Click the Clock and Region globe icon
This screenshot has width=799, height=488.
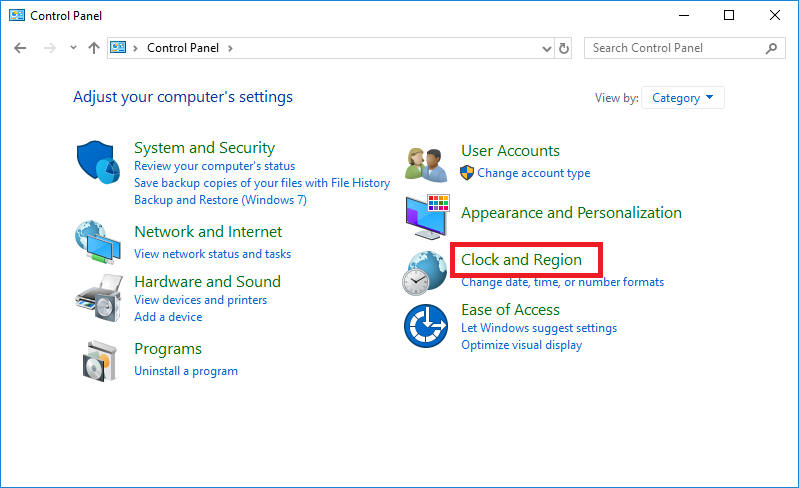click(x=424, y=273)
